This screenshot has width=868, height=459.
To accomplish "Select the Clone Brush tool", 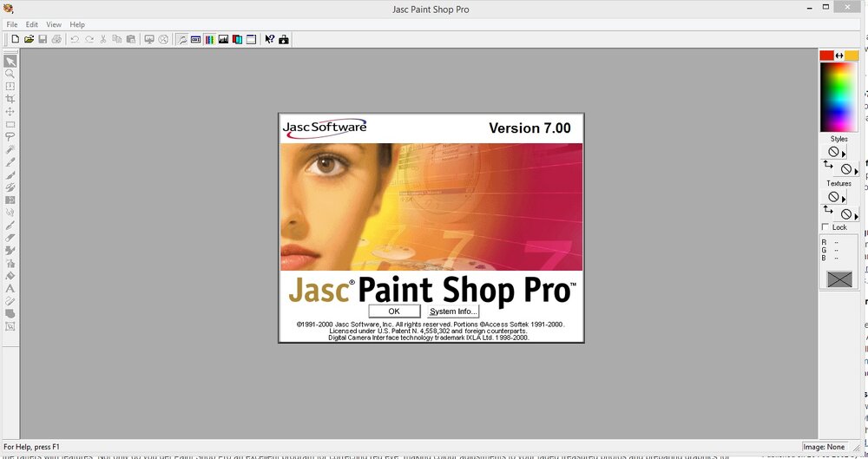I will 10,187.
